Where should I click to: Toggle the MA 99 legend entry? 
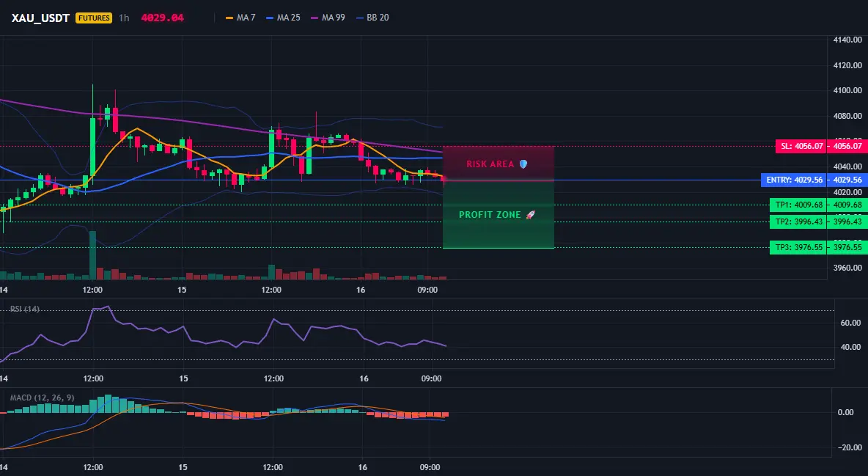328,18
